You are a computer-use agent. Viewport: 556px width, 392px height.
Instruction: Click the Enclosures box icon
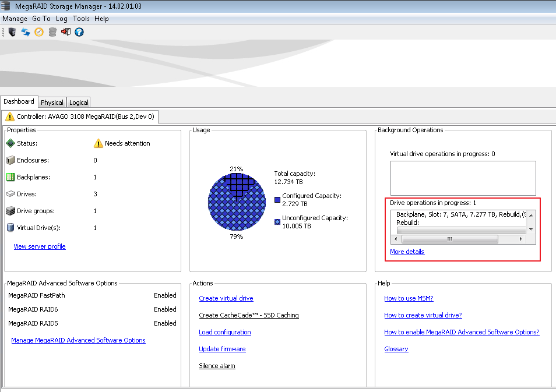coord(10,160)
